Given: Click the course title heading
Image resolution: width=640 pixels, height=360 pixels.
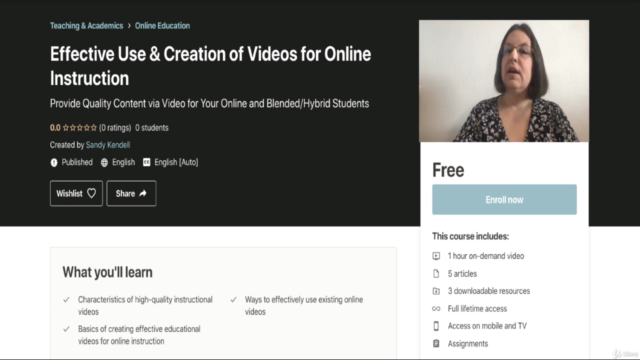Looking at the screenshot, I should tap(211, 66).
